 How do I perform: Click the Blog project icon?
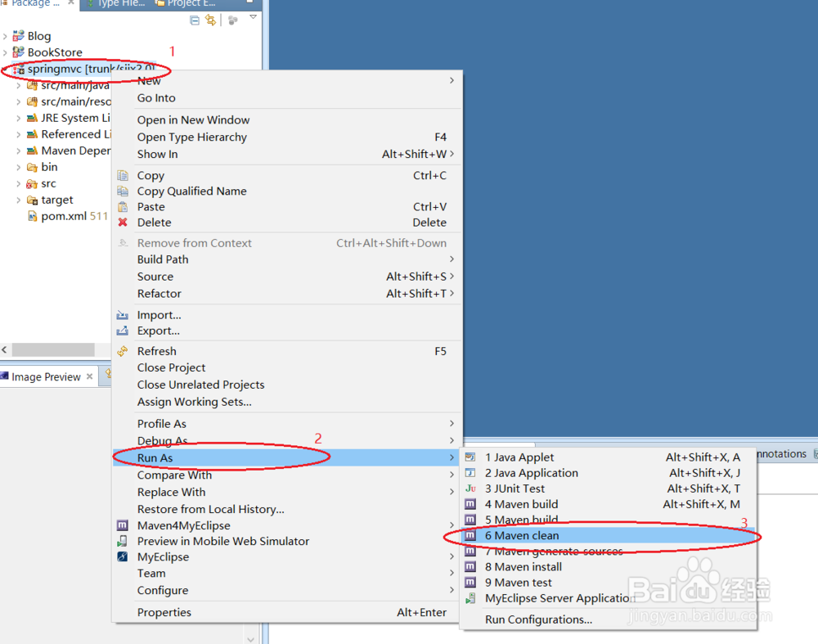click(18, 35)
